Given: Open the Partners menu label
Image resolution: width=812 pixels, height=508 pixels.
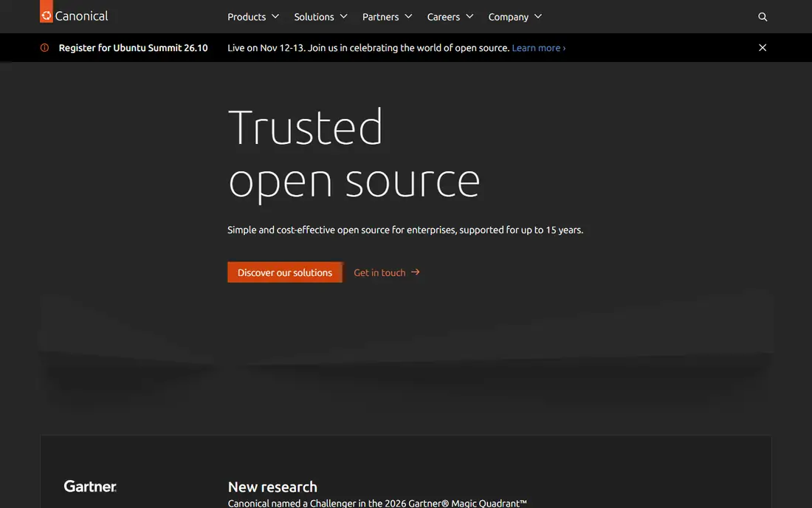Looking at the screenshot, I should pos(380,16).
